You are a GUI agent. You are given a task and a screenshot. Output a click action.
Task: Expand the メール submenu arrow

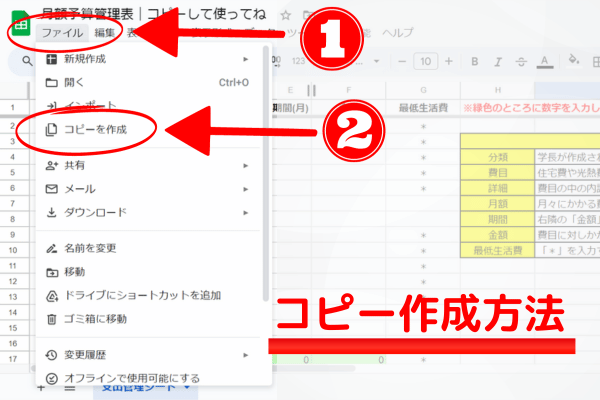tap(246, 189)
